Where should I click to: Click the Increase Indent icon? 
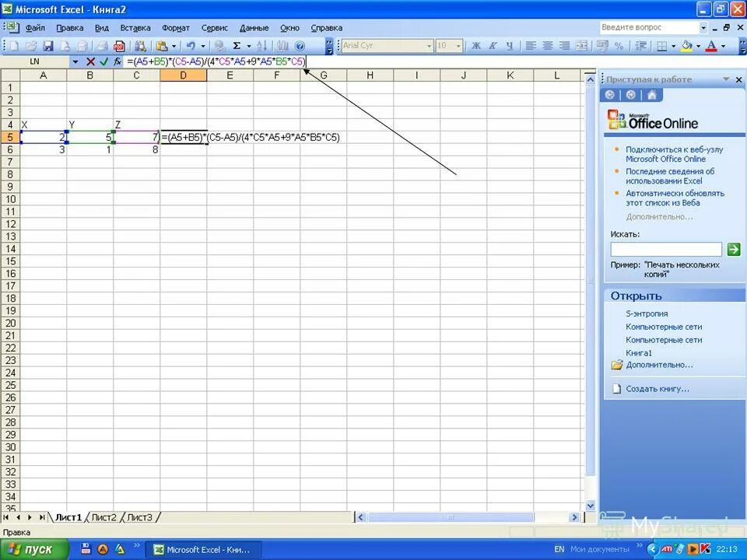tap(640, 46)
